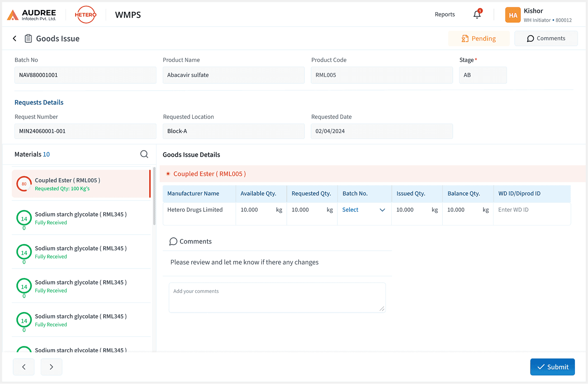The image size is (588, 384).
Task: Click the AUDREE Infotech logo
Action: coord(31,14)
